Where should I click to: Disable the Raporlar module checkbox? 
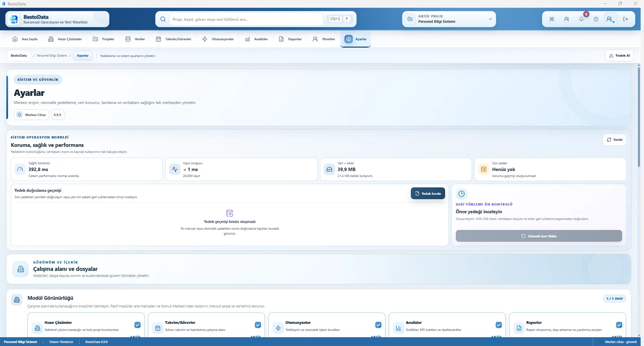(x=619, y=325)
